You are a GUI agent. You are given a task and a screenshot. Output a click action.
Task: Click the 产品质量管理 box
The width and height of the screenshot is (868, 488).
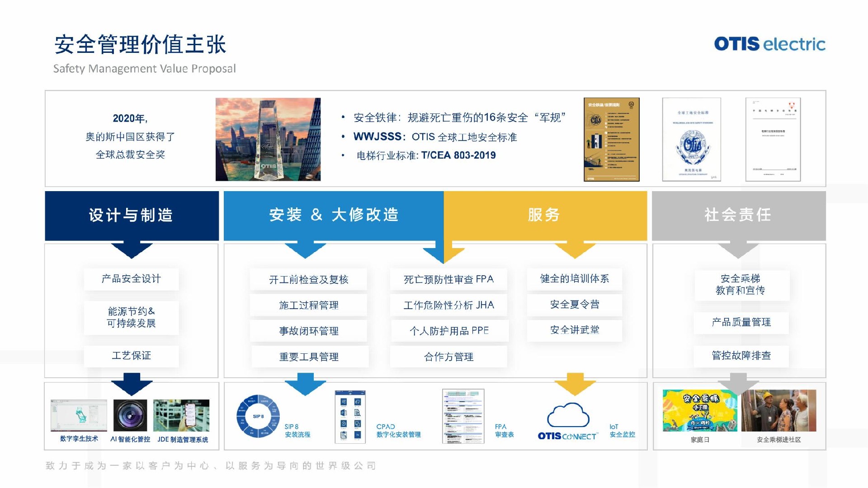pyautogui.click(x=741, y=322)
